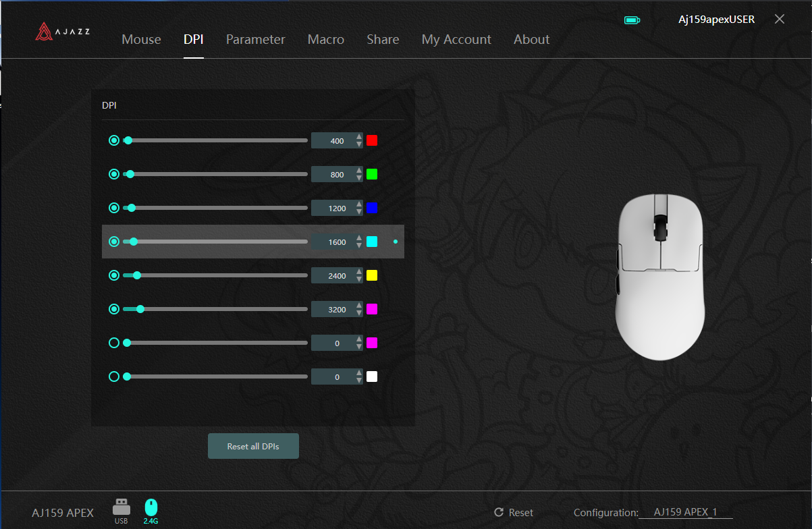Screen dimensions: 812x529
Task: Toggle the 3200 DPI level radio
Action: coord(114,309)
